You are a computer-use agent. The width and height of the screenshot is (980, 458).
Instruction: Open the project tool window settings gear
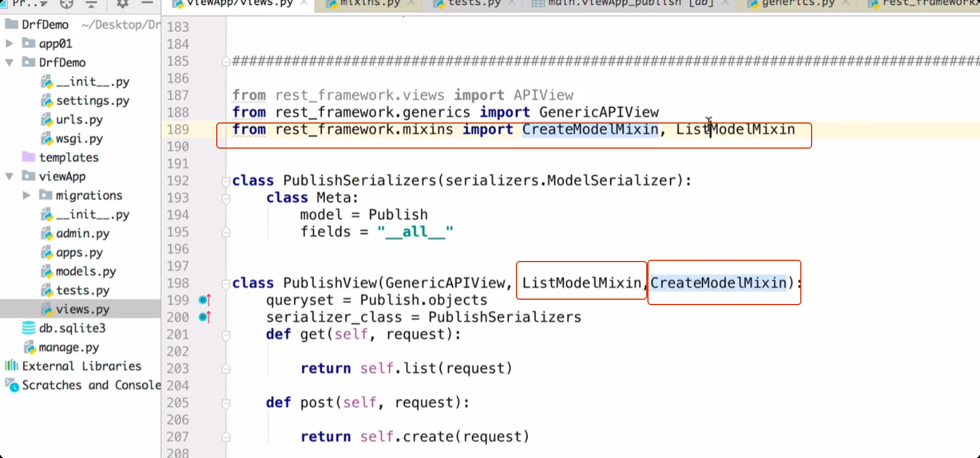(122, 4)
